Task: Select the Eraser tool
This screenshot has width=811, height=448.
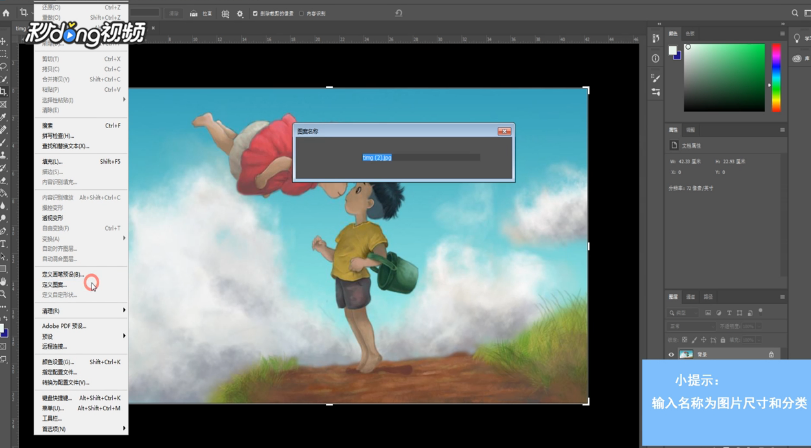Action: tap(3, 181)
